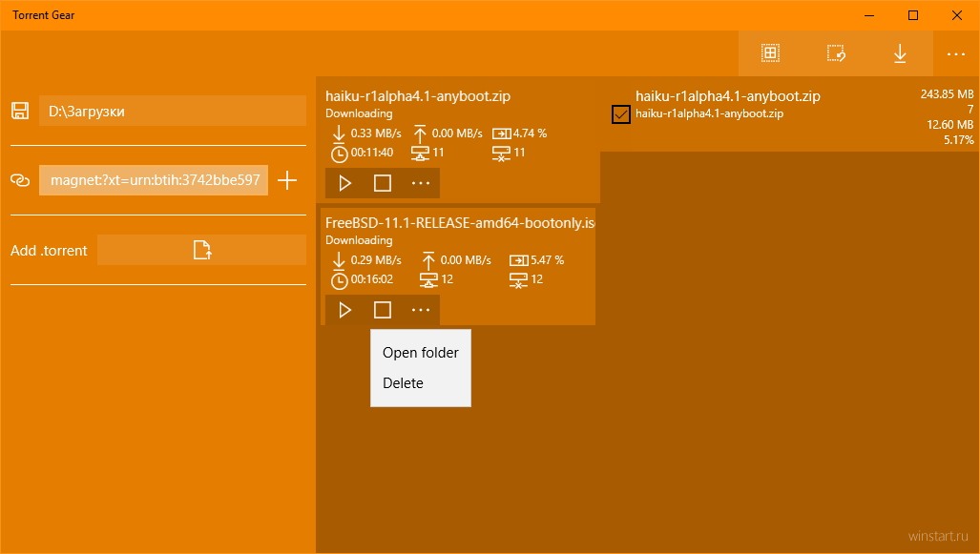Viewport: 980px width, 554px height.
Task: Click the 0.29 MB/s download speed value
Action: pyautogui.click(x=376, y=259)
